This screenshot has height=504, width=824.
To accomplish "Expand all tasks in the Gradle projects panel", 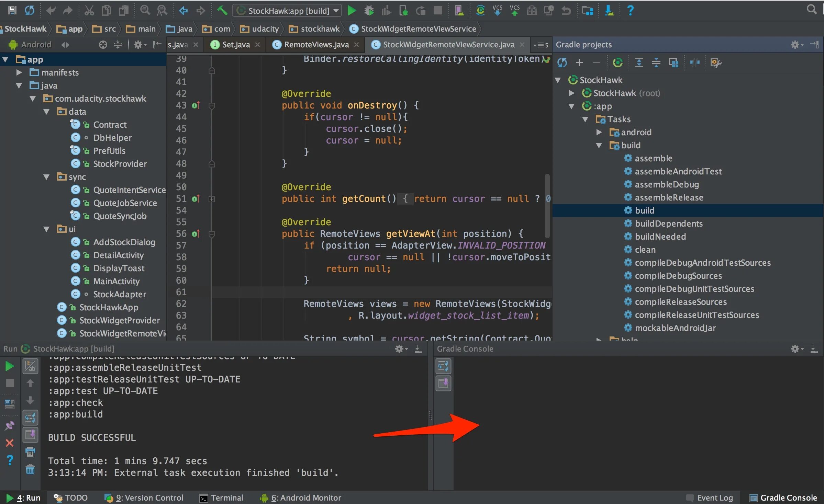I will coord(639,62).
